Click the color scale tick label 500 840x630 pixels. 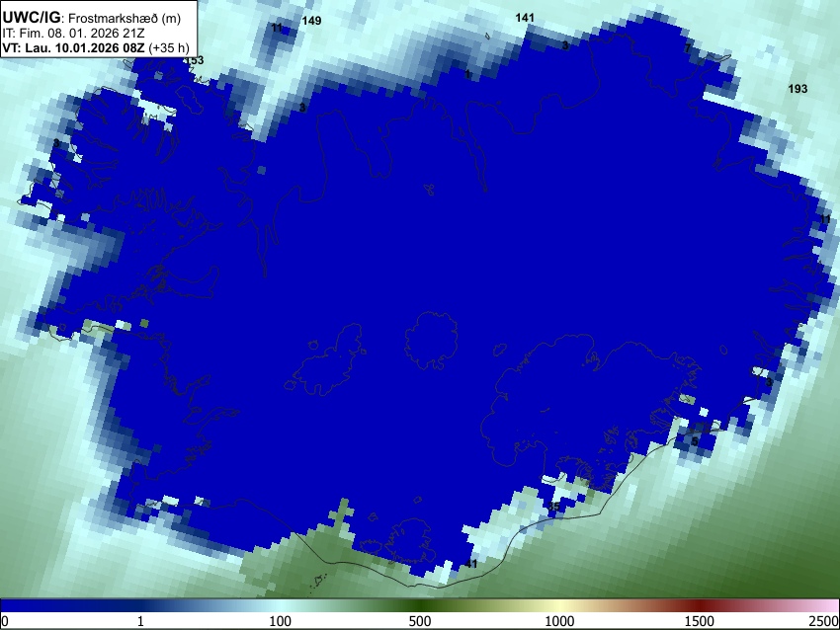pos(419,621)
